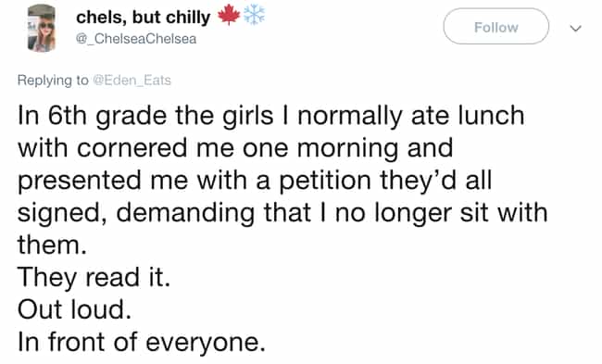
Task: Click the single word them. line
Action: point(52,245)
